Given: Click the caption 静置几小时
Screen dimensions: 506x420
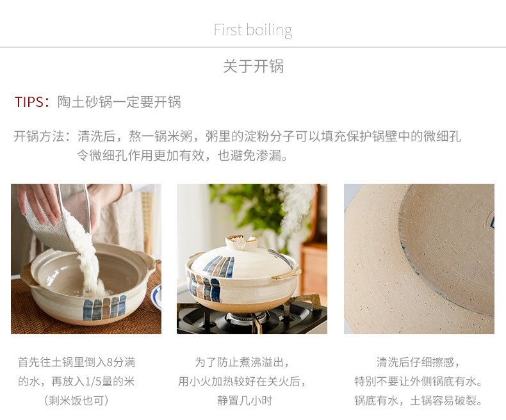Looking at the screenshot, I should (x=245, y=401).
